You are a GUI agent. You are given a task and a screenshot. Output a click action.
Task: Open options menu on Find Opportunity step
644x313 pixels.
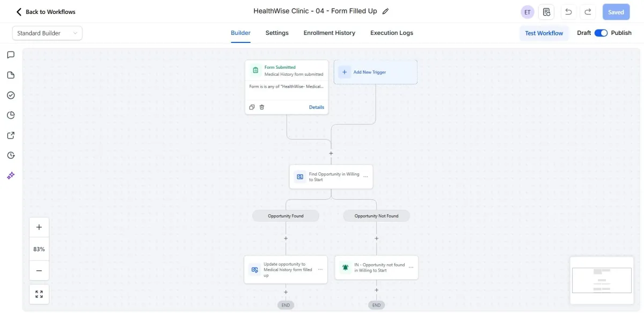366,177
